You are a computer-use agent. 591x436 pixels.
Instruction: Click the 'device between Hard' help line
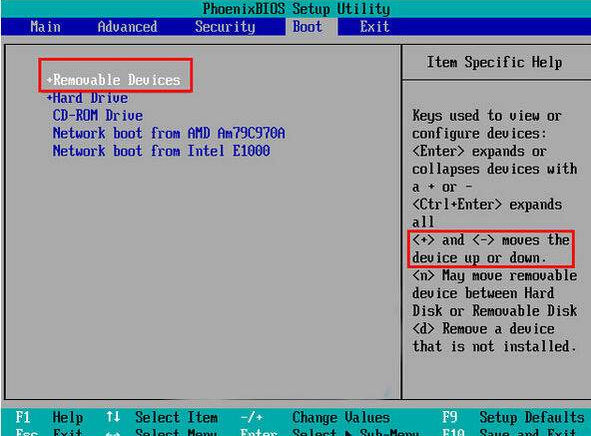483,293
